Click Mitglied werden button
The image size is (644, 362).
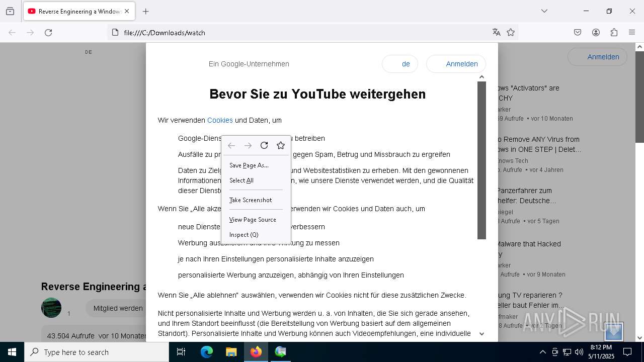pos(118,308)
